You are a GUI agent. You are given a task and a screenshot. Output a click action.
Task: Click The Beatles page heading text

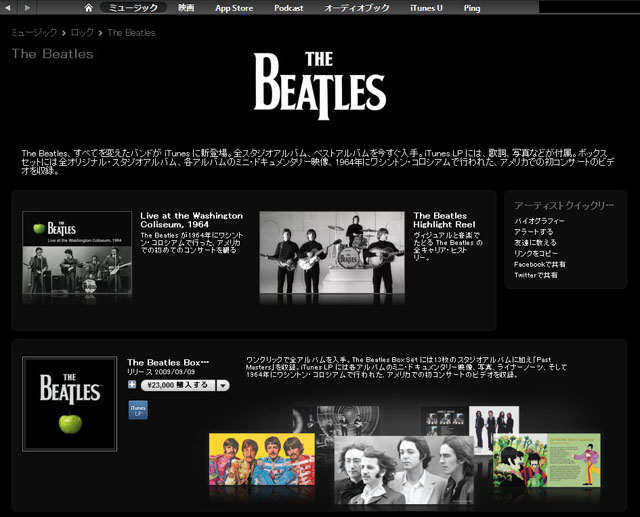coord(53,54)
